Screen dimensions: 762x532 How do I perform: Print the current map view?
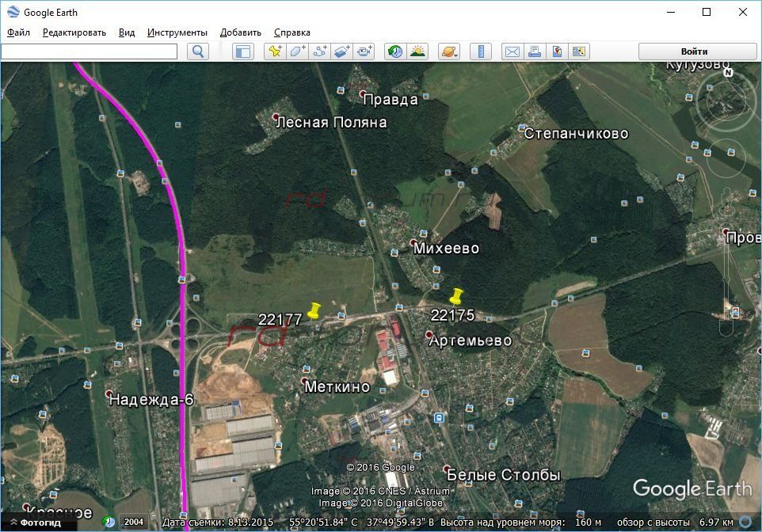click(x=535, y=51)
